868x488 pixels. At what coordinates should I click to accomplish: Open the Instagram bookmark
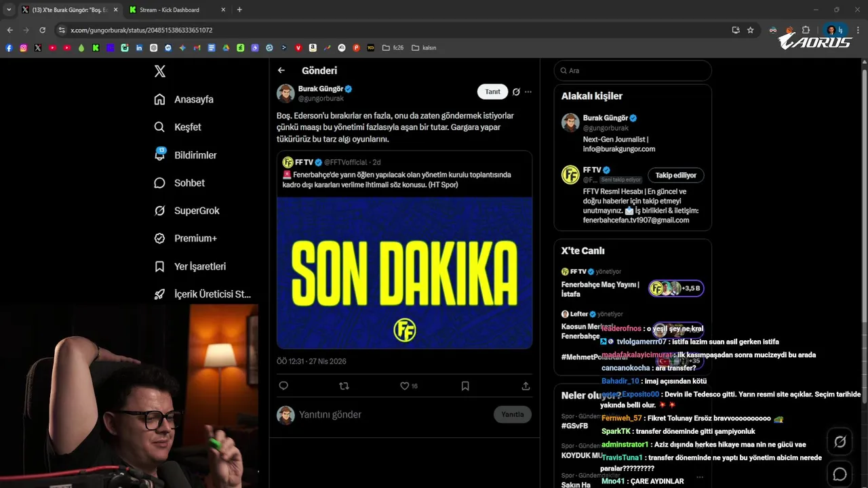23,47
